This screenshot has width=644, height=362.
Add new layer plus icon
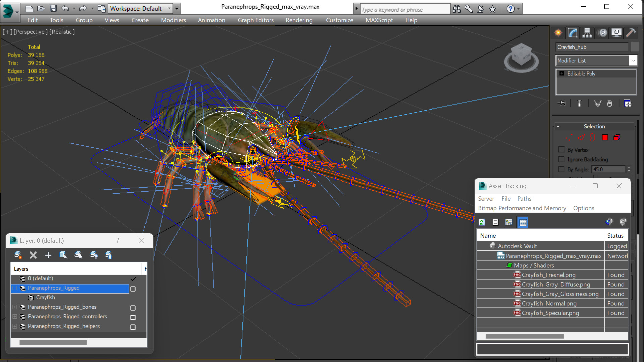click(48, 255)
